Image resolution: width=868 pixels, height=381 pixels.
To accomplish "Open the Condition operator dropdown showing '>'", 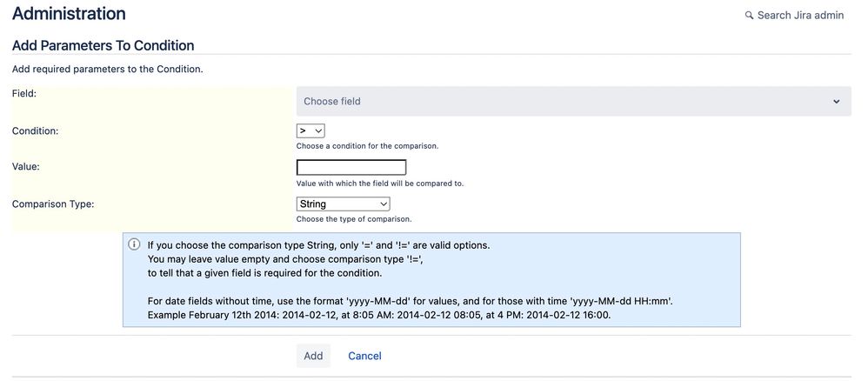I will 310,130.
